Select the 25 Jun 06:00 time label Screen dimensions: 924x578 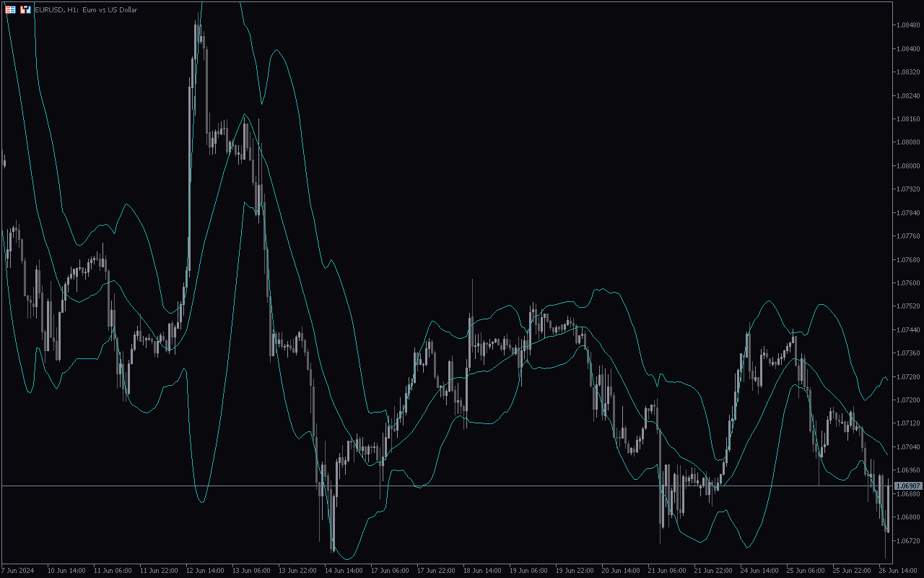[806, 571]
